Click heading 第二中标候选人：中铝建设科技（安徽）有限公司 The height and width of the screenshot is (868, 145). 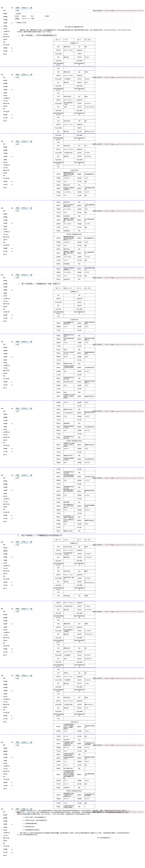pyautogui.click(x=41, y=284)
